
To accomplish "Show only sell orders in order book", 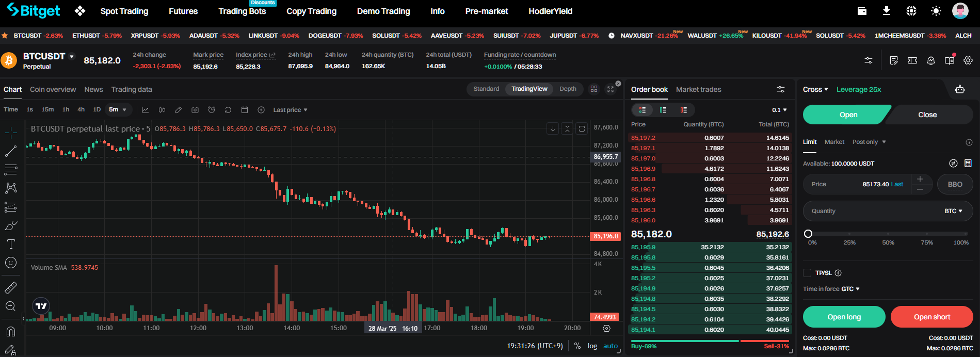I will pyautogui.click(x=684, y=110).
